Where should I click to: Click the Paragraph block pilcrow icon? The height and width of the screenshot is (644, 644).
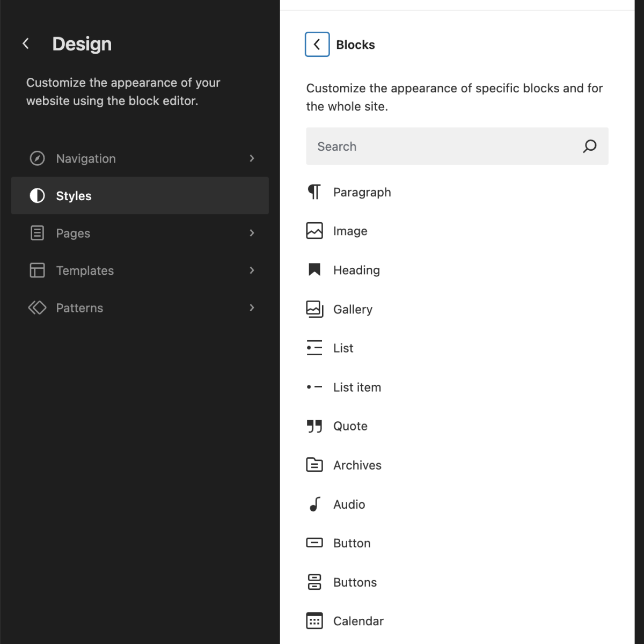coord(314,192)
